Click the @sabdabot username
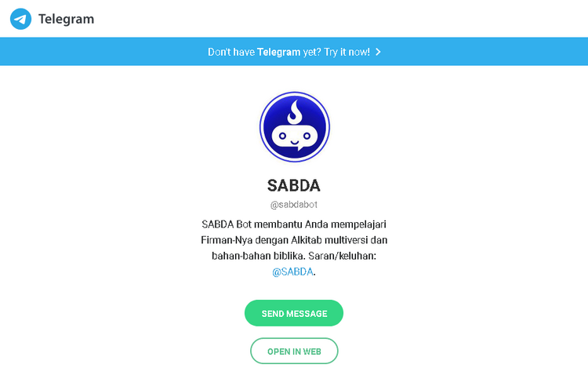Image resolution: width=588 pixels, height=390 pixels. 294,205
